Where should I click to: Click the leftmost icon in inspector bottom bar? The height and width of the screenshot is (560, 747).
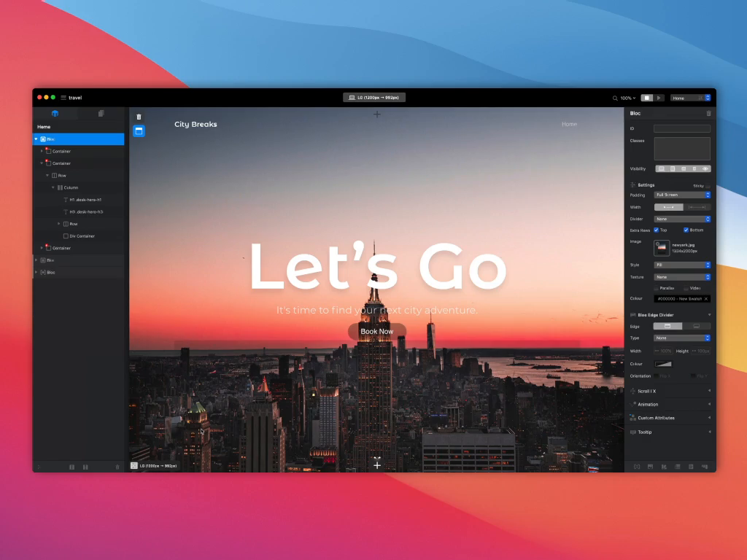click(636, 467)
